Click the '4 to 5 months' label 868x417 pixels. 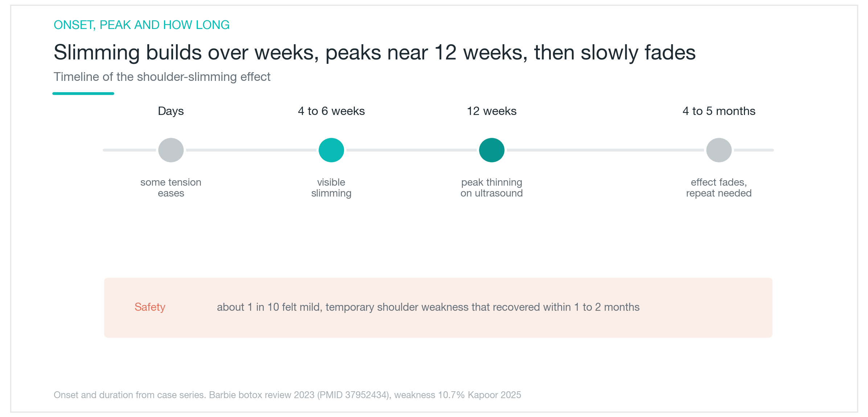[719, 111]
